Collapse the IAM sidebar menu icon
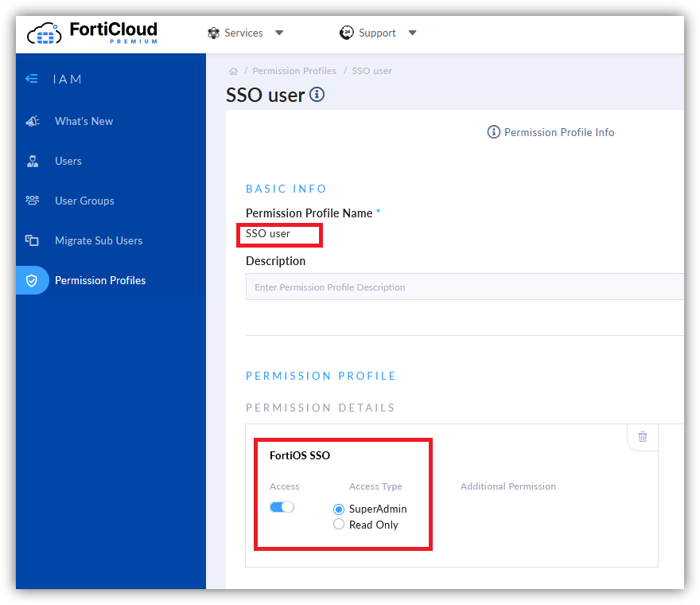 click(32, 79)
